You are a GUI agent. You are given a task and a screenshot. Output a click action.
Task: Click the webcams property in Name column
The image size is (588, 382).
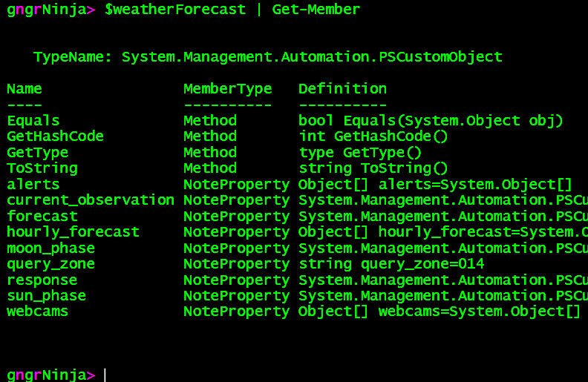[38, 312]
